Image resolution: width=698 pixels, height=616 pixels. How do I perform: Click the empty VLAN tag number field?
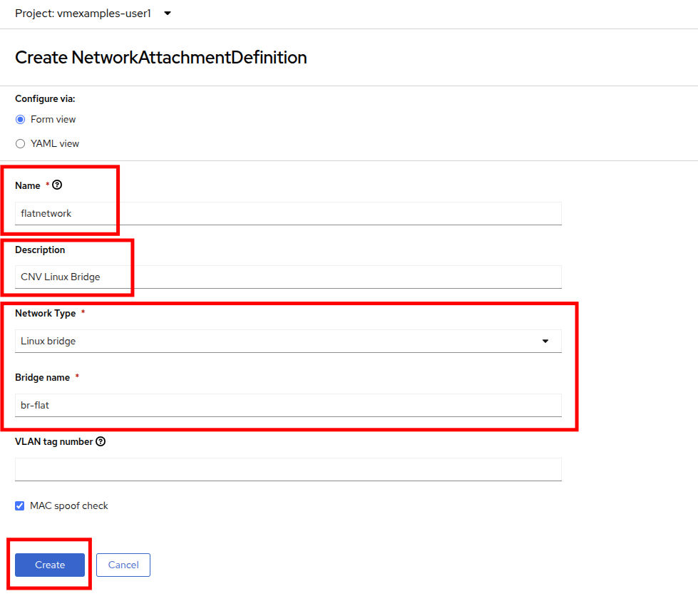click(x=288, y=469)
